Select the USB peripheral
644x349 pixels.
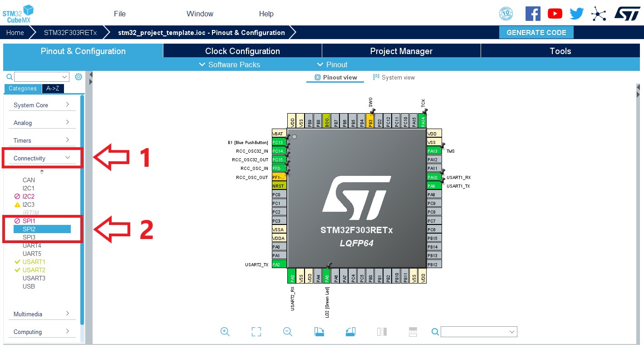pyautogui.click(x=29, y=286)
